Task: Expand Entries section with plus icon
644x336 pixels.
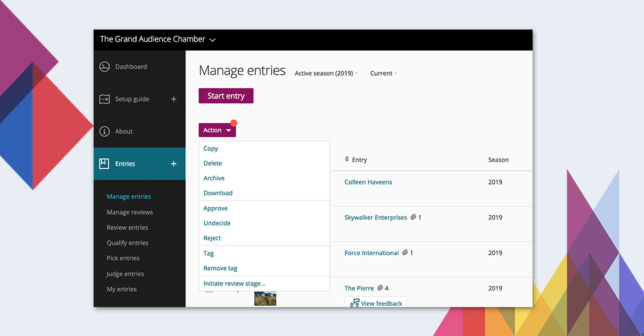Action: click(174, 164)
